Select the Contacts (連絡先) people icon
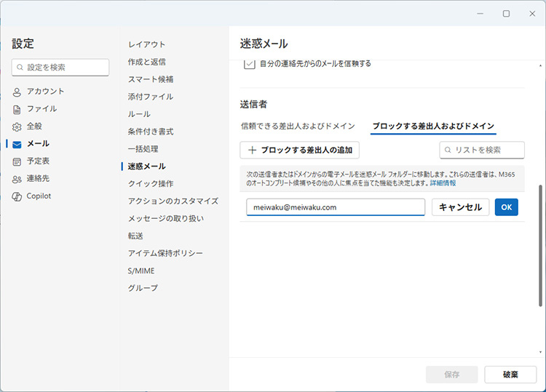The image size is (546, 392). 17,179
